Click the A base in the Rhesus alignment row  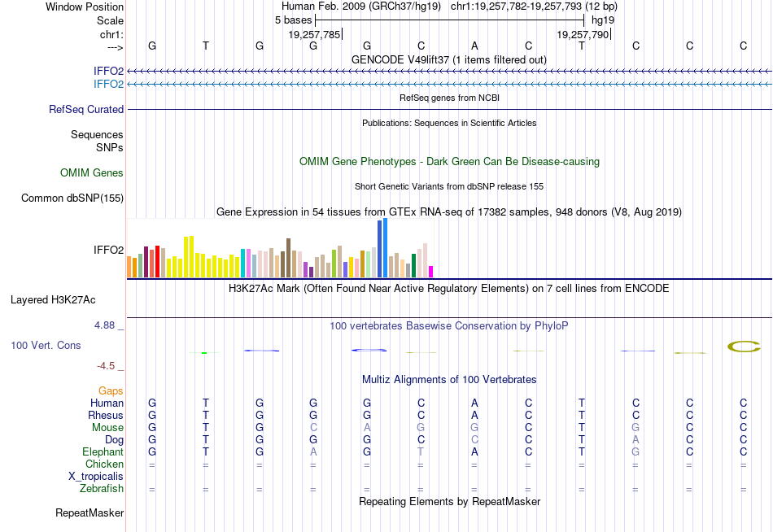474,415
